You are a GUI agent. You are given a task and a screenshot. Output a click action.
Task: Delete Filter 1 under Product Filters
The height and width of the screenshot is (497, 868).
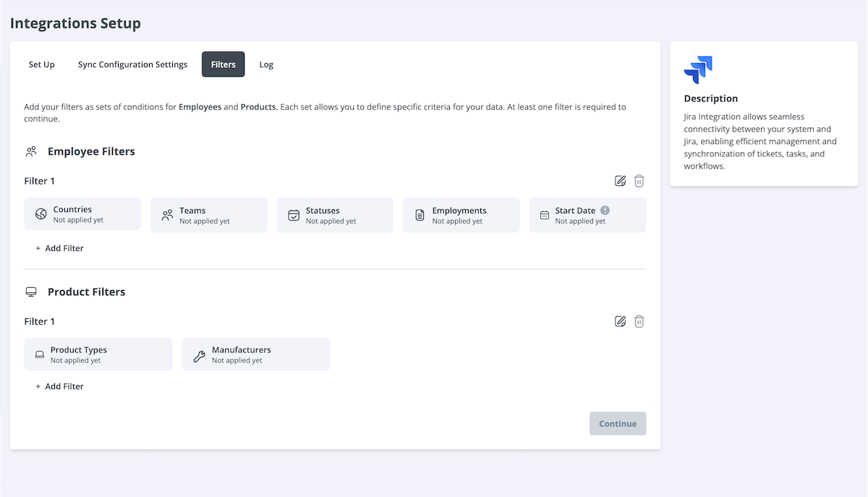639,321
